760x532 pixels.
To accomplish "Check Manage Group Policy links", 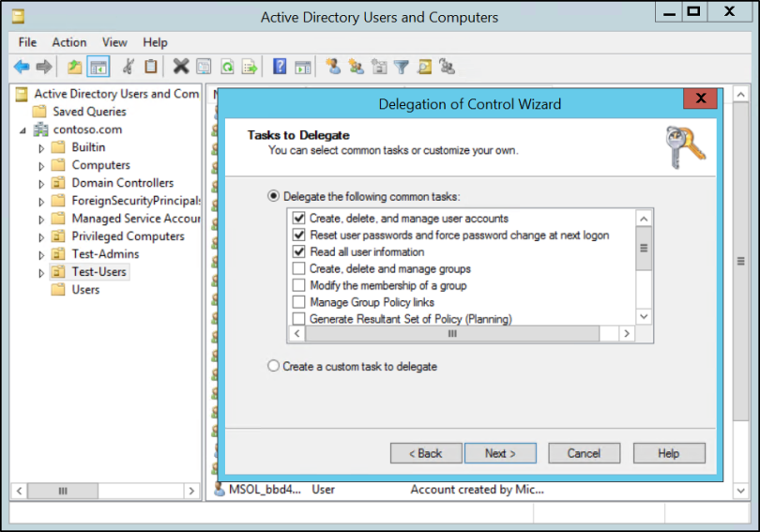I will click(299, 302).
